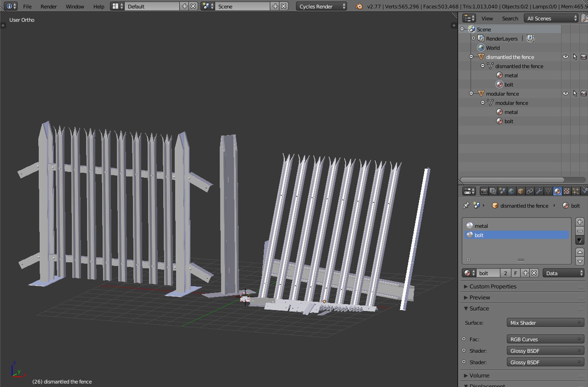Image resolution: width=588 pixels, height=387 pixels.
Task: Toggle the properties pin icon
Action: (466, 205)
